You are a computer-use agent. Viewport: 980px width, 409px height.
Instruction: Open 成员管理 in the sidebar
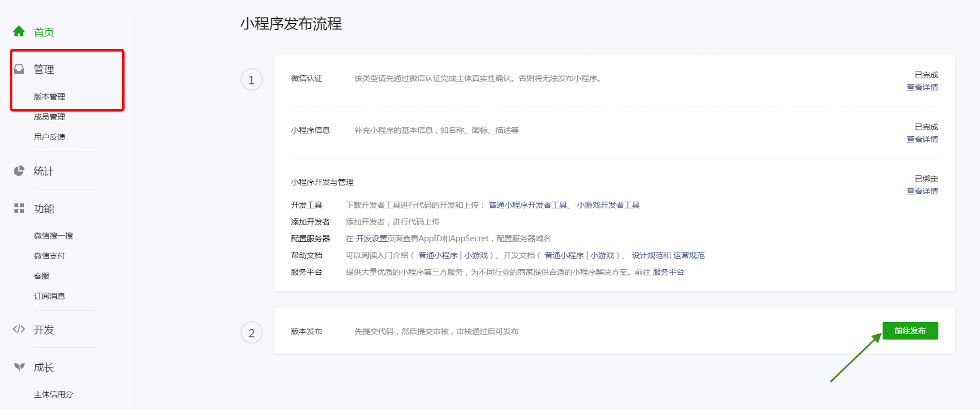(50, 117)
